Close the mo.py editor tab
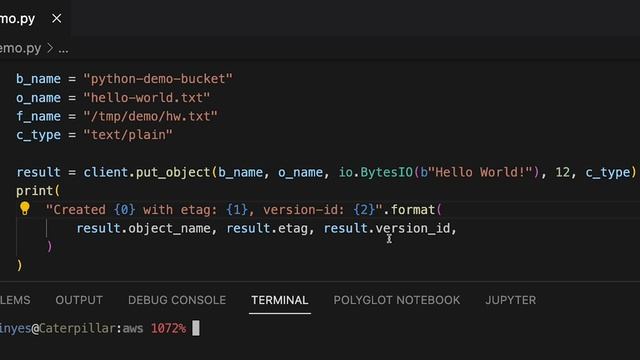The height and width of the screenshot is (360, 640). 57,18
